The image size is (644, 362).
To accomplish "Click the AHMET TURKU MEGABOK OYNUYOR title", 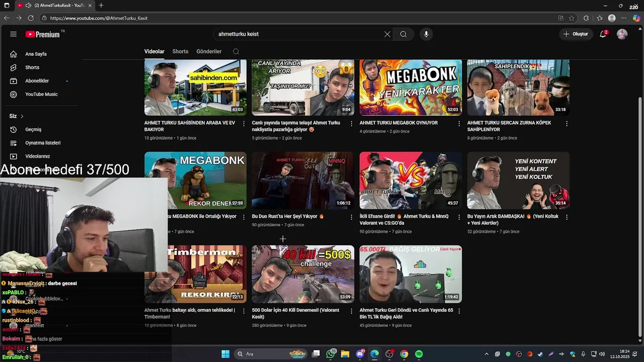I will (x=398, y=123).
